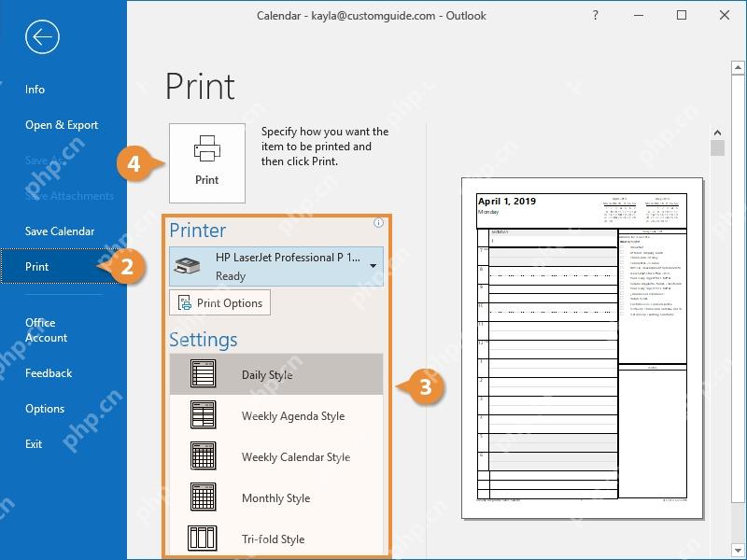Open the HP LaserJet printer dropdown
This screenshot has height=560, width=747.
click(276, 267)
